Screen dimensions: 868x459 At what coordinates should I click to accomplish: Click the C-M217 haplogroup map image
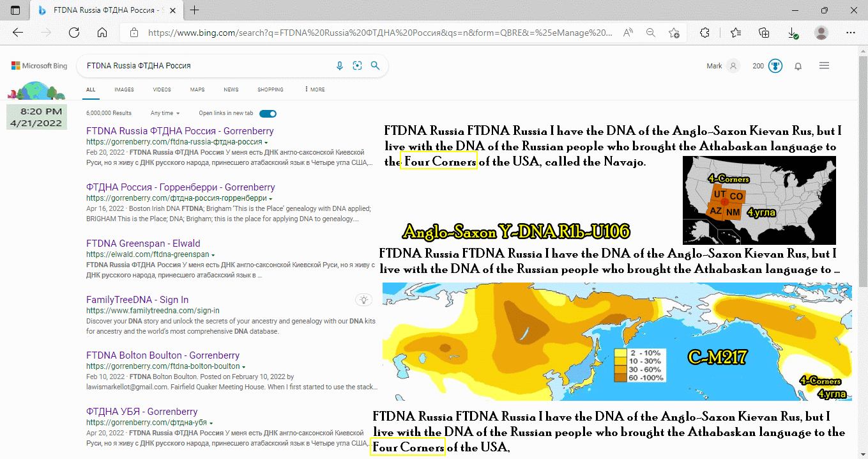pos(617,341)
